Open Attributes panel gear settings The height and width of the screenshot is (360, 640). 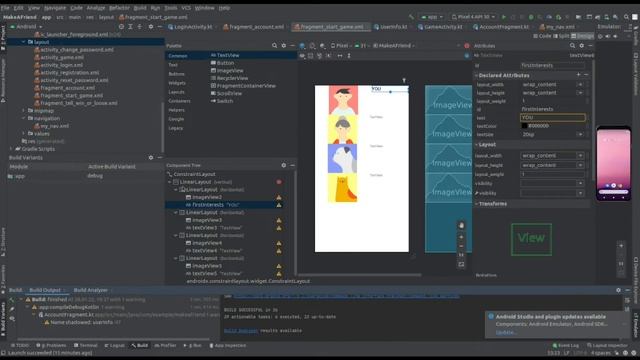coord(582,46)
